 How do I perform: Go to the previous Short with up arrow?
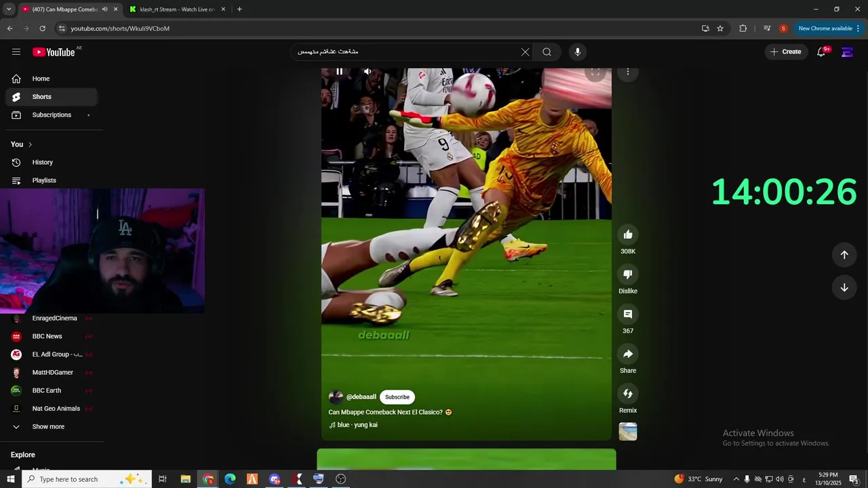tap(844, 255)
